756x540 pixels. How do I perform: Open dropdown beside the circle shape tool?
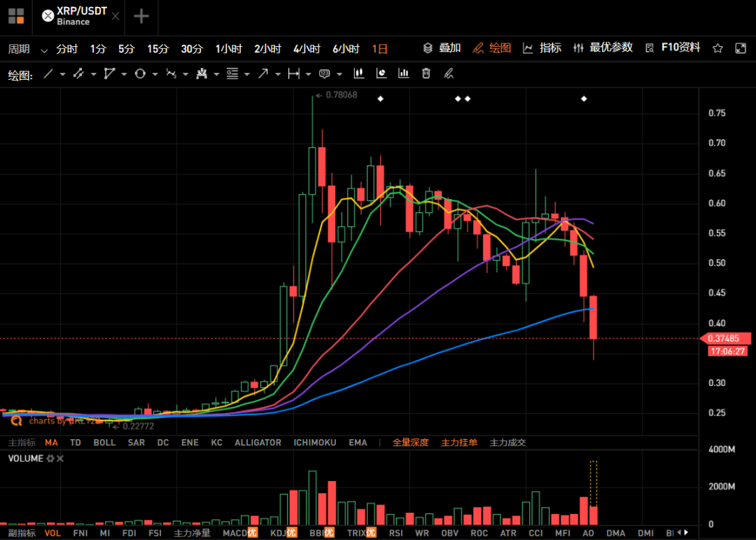coord(153,74)
